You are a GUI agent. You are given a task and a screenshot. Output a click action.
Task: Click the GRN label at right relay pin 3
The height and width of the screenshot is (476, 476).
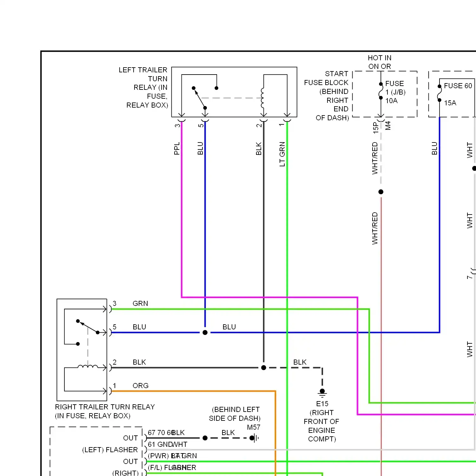pyautogui.click(x=140, y=303)
